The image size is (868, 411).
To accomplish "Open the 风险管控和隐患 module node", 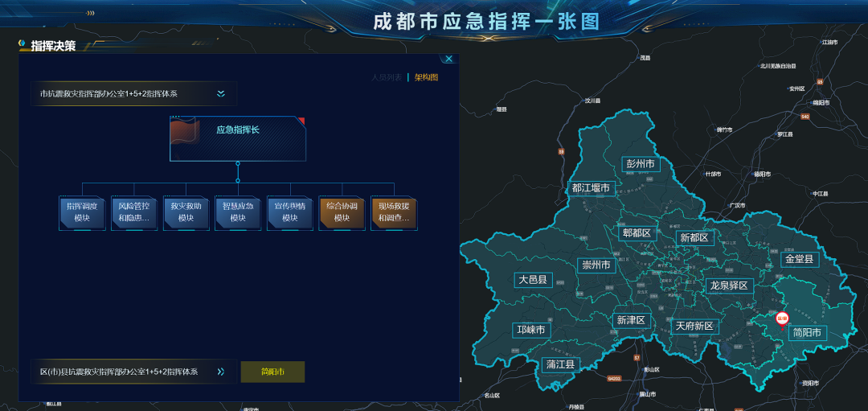I will coord(133,212).
